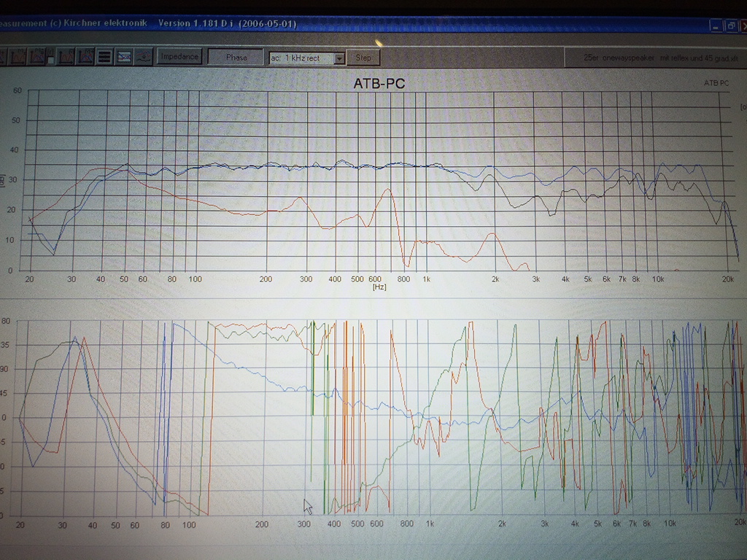Open the 'ac: 1 kHz rect' signal dropdown
747x560 pixels.
click(x=307, y=58)
